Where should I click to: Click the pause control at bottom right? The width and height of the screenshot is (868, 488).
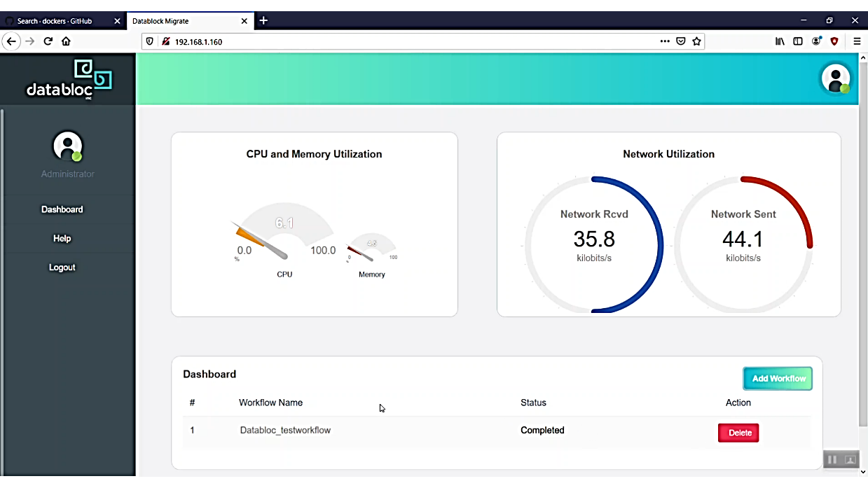pyautogui.click(x=832, y=459)
